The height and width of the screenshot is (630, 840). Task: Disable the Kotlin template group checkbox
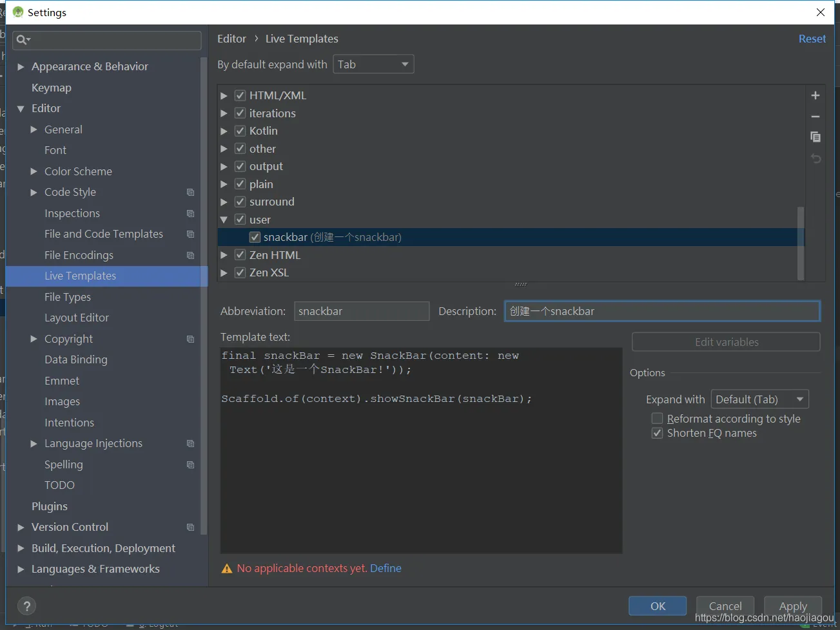(x=240, y=131)
